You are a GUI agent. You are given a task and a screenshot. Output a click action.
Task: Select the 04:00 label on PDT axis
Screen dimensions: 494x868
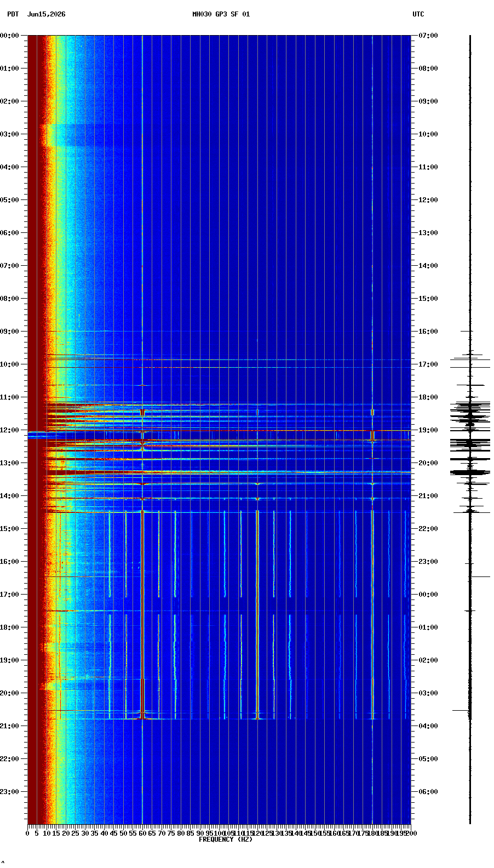point(9,167)
